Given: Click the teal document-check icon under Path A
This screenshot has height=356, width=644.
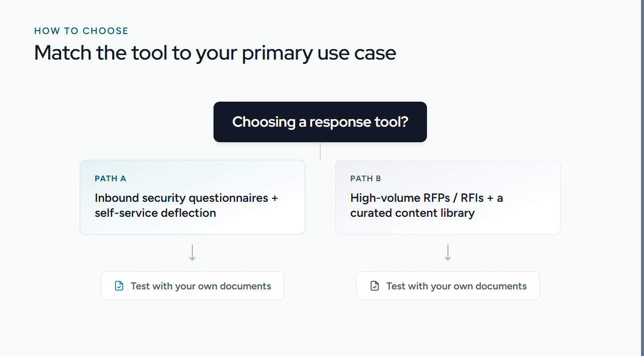Looking at the screenshot, I should 119,286.
